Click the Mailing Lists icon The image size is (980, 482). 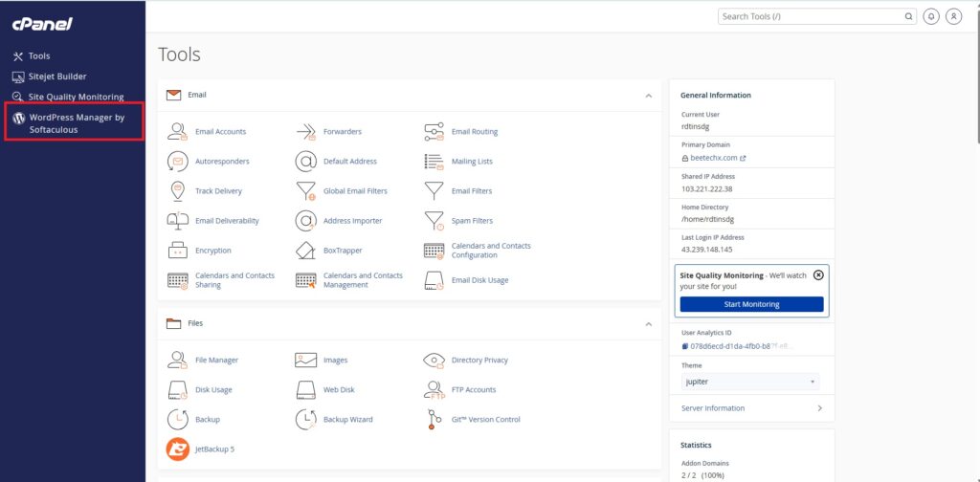click(x=434, y=161)
